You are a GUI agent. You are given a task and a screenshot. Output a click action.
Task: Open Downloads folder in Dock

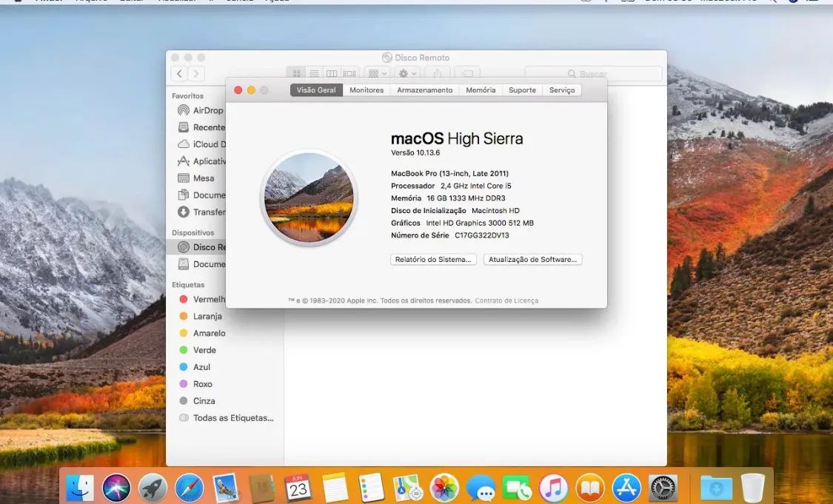[715, 488]
